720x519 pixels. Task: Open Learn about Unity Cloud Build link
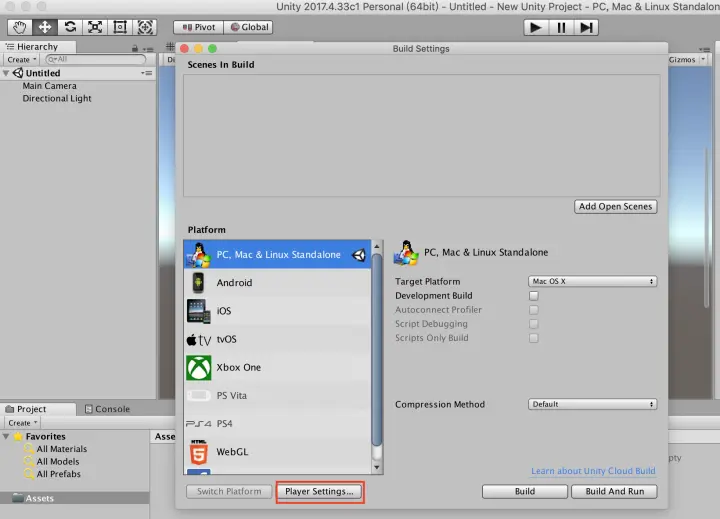[593, 471]
